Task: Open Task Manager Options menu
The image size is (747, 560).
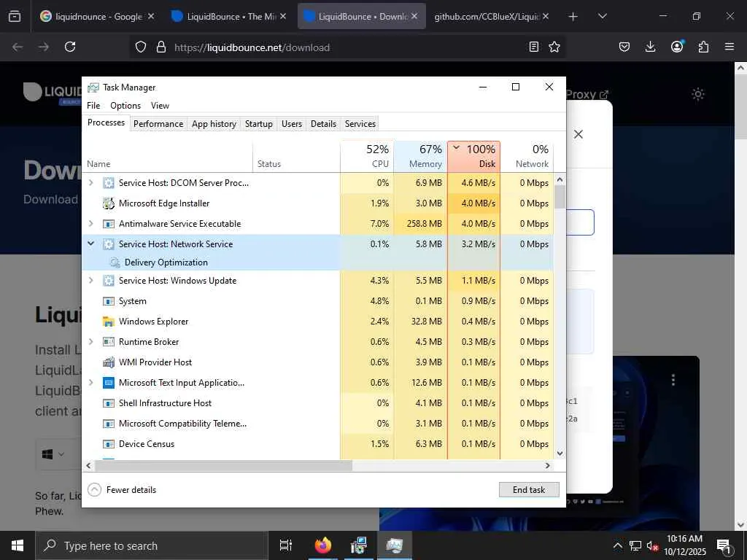Action: (x=125, y=106)
